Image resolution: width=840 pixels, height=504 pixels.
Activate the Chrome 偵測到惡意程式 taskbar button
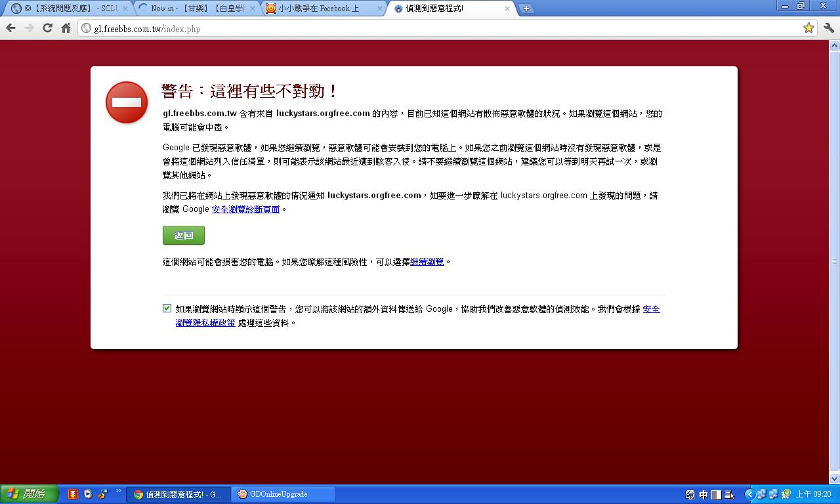pyautogui.click(x=179, y=494)
